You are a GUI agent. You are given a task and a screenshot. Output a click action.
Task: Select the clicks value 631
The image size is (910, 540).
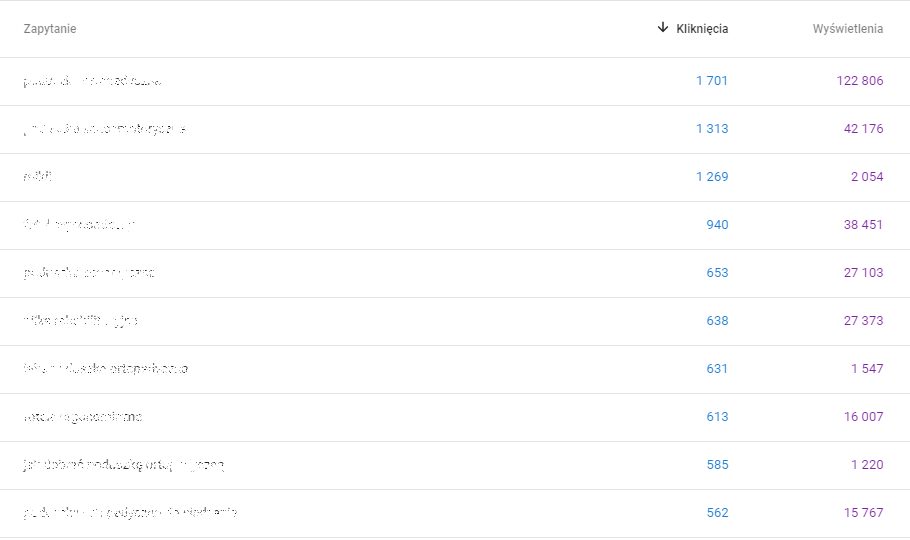tap(717, 369)
